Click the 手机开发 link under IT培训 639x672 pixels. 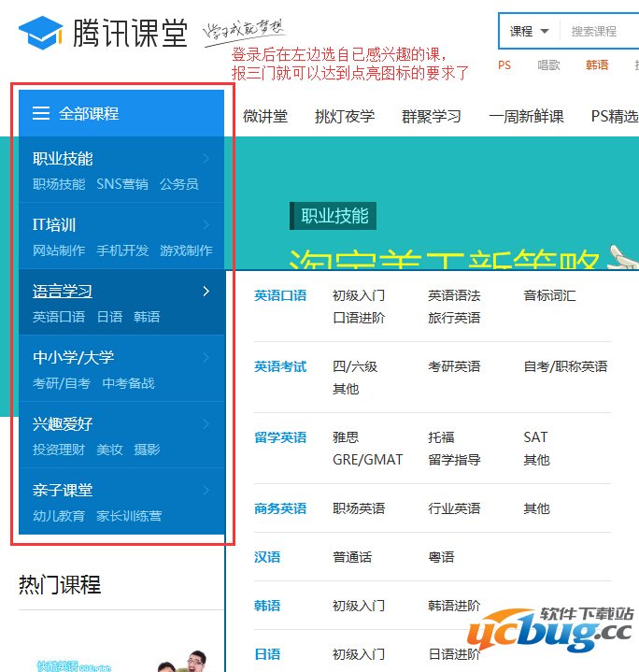click(x=122, y=250)
